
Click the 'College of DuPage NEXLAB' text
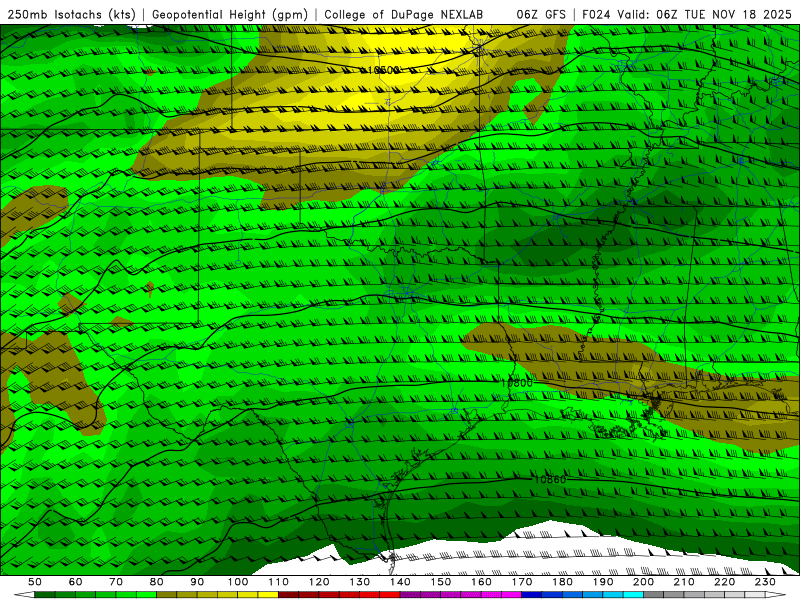click(404, 15)
